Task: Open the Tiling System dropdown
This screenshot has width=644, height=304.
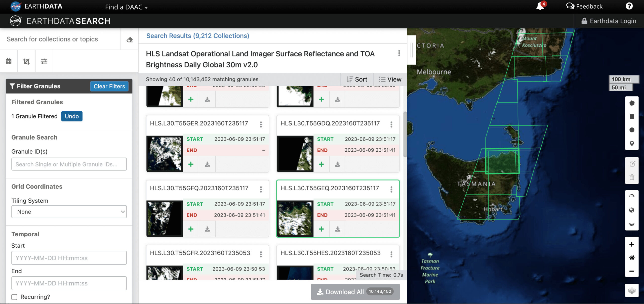Action: tap(69, 212)
